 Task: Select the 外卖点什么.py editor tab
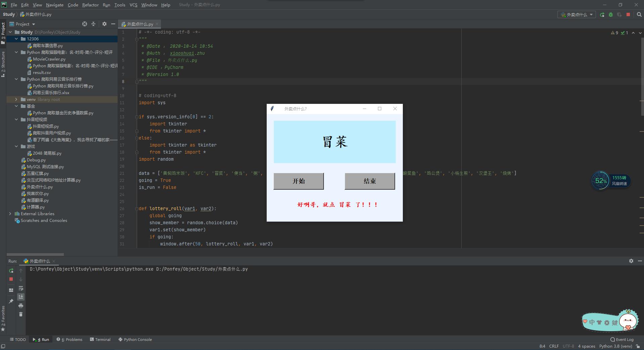point(140,24)
